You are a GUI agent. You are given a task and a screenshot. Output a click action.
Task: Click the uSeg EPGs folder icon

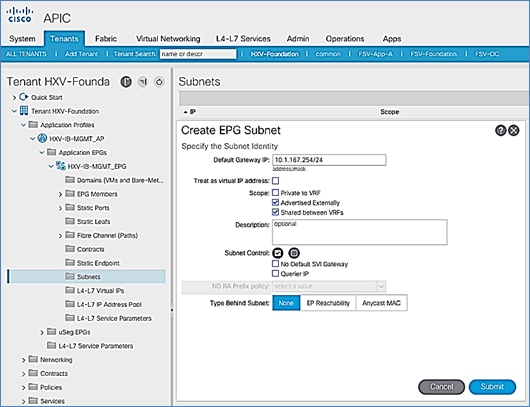click(51, 332)
